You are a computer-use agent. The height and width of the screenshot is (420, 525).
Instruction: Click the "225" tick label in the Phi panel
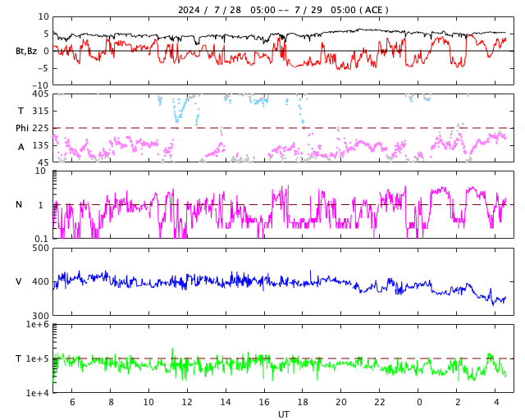pyautogui.click(x=40, y=128)
